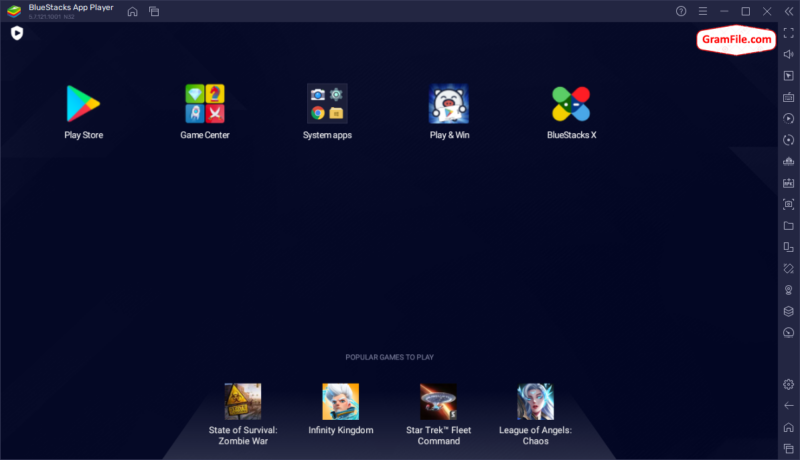Close the BlueStacks App Player
Screen dimensions: 800x460
coord(767,11)
